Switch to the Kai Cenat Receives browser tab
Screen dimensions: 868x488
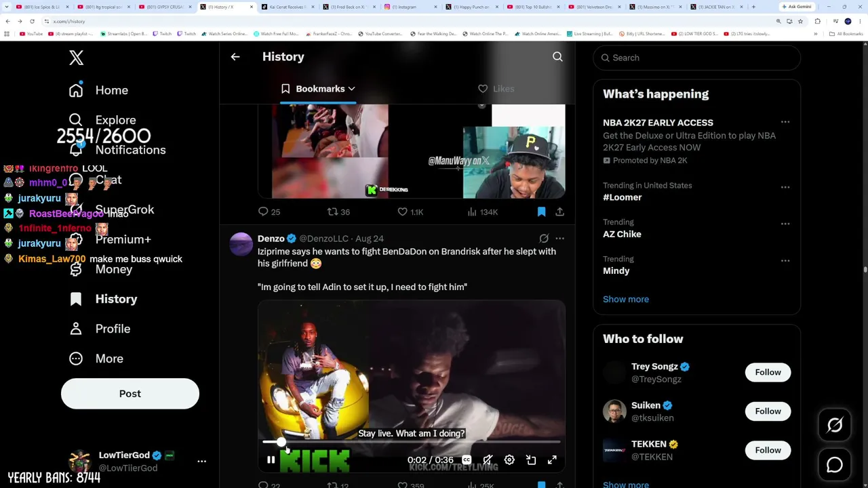[x=288, y=7]
